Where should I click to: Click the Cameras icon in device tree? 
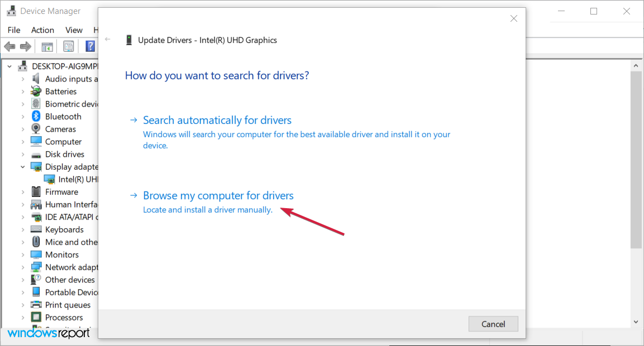(x=36, y=129)
